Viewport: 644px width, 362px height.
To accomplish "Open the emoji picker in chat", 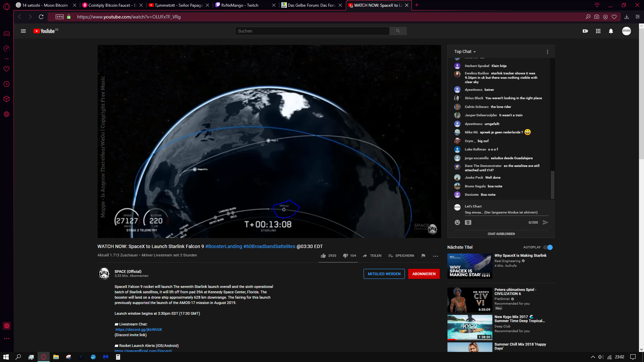I will tap(457, 222).
